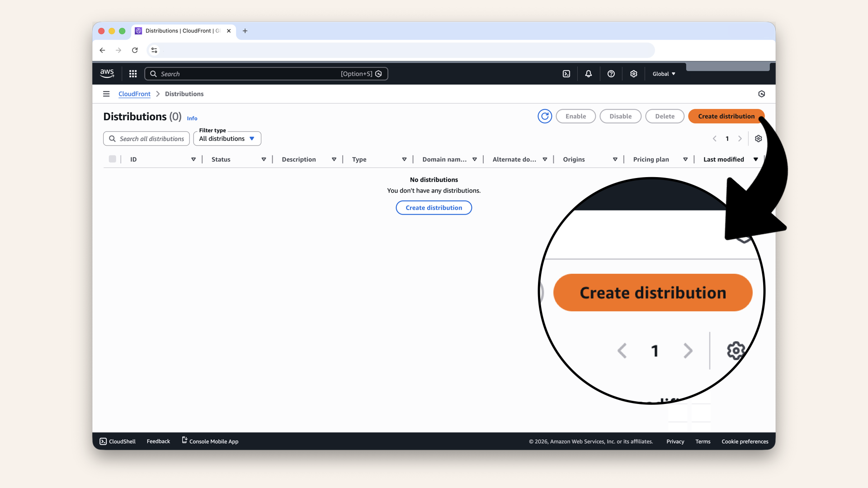Click the next page arrow in pagination
This screenshot has height=488, width=868.
740,139
